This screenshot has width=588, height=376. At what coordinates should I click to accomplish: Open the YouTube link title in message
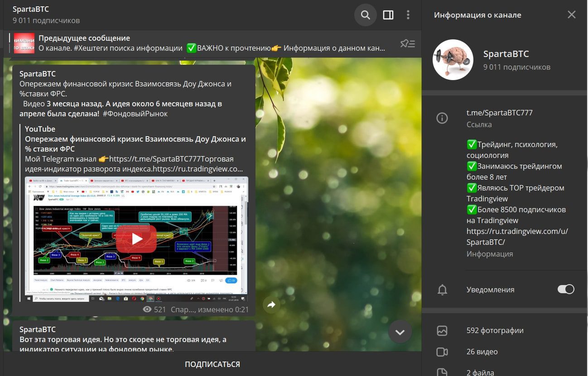coord(135,144)
